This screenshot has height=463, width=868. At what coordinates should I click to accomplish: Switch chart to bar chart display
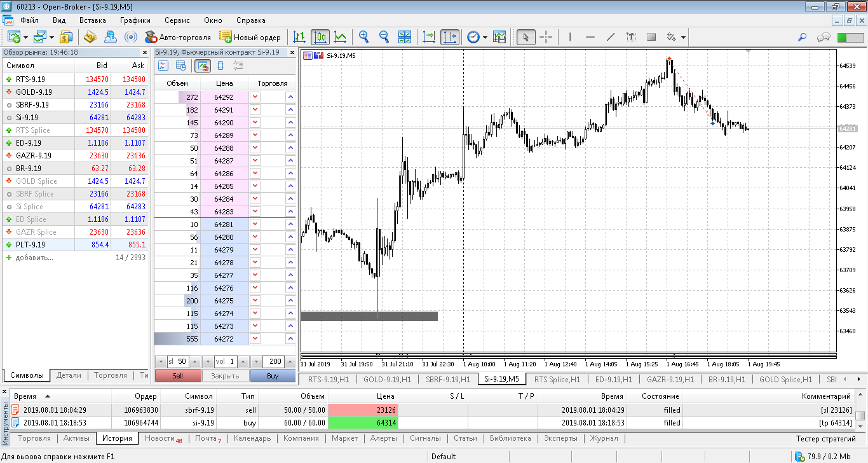pyautogui.click(x=299, y=37)
